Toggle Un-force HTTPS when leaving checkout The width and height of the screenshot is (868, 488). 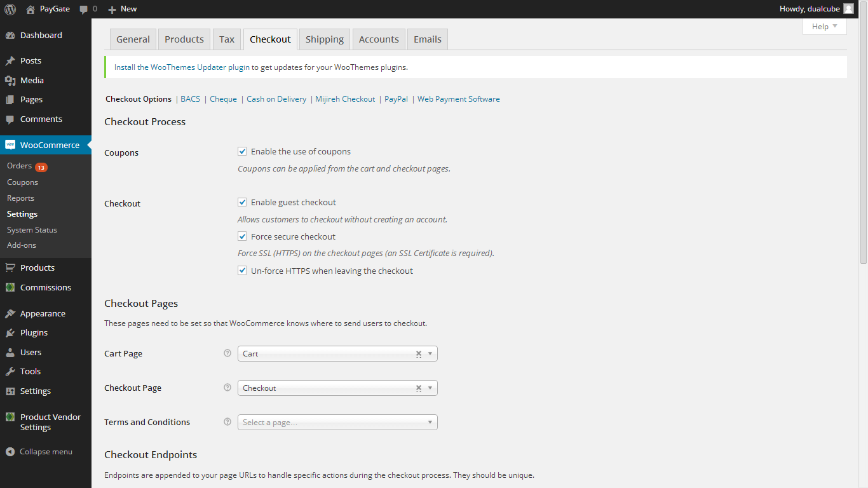click(x=242, y=271)
